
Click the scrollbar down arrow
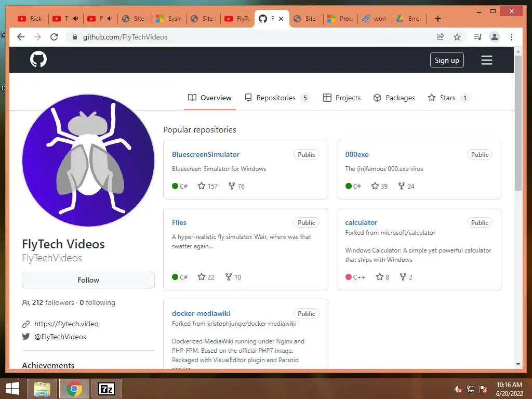(x=518, y=364)
